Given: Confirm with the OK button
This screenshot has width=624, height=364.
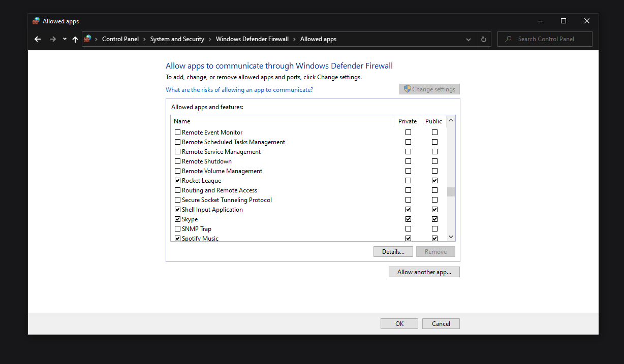Looking at the screenshot, I should (x=399, y=324).
